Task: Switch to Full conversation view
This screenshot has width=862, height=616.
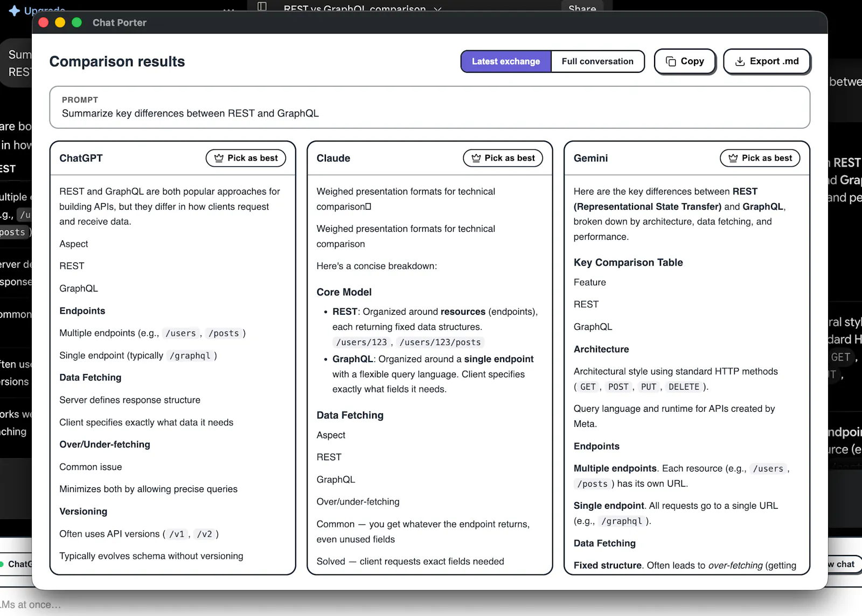Action: (597, 61)
